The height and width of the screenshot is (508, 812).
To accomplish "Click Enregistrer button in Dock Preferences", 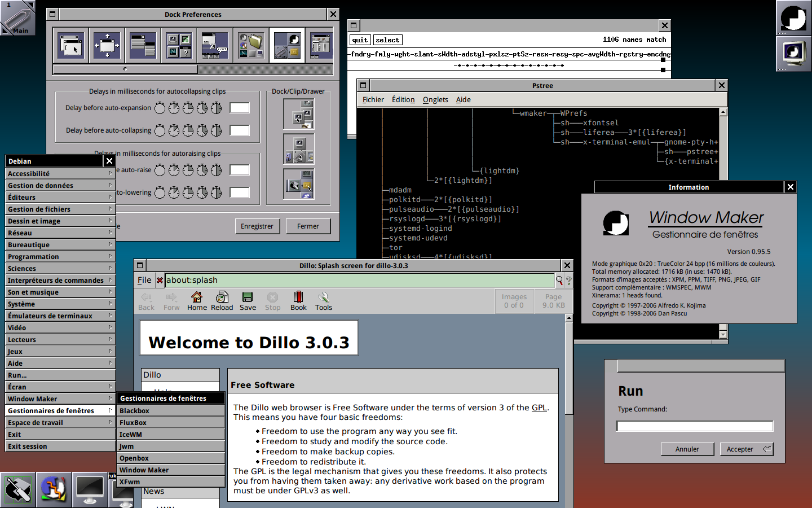I will point(257,226).
